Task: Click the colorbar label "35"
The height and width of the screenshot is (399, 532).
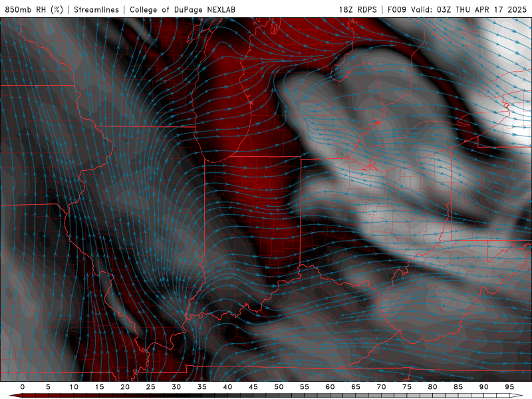Action: click(x=202, y=387)
